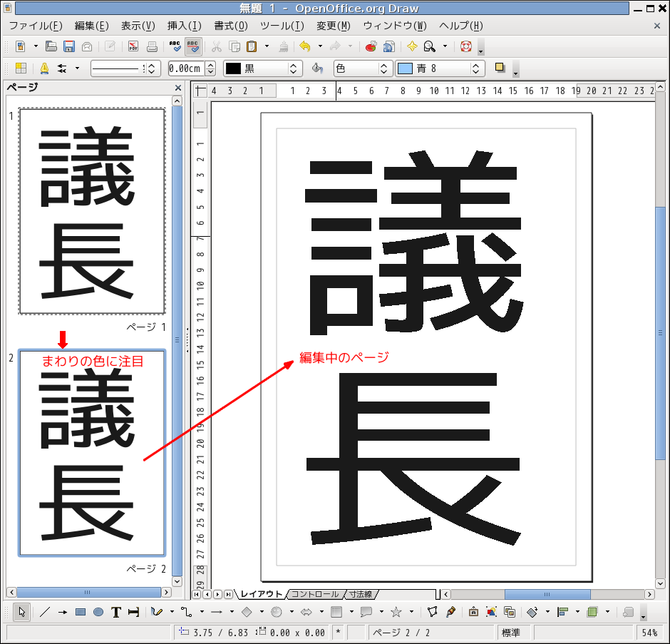Click the arrow style icon

pyautogui.click(x=62, y=68)
